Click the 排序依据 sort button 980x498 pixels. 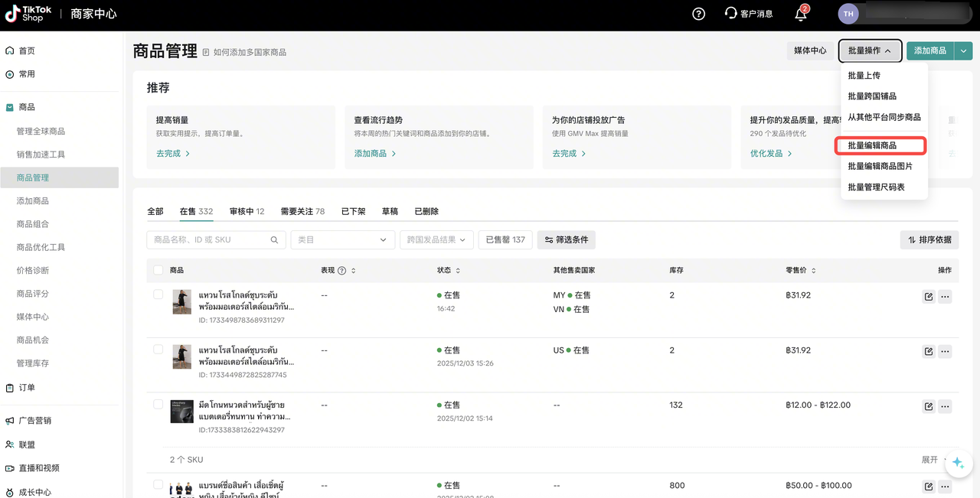pyautogui.click(x=929, y=240)
